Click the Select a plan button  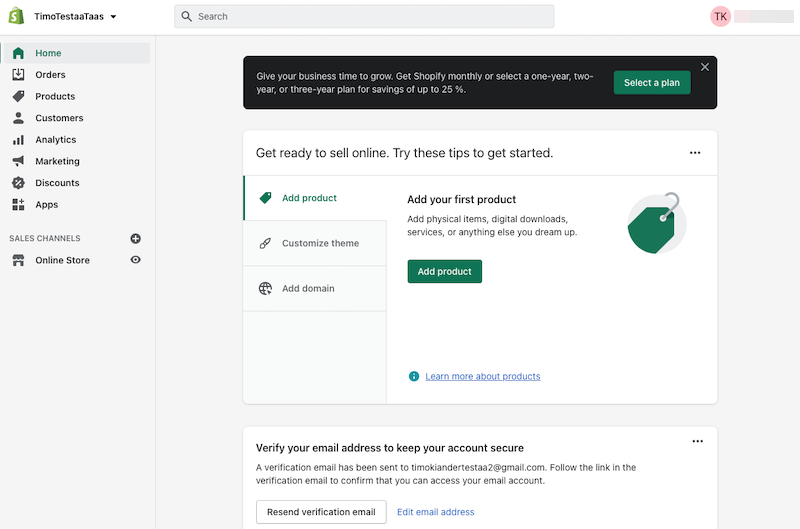[652, 83]
